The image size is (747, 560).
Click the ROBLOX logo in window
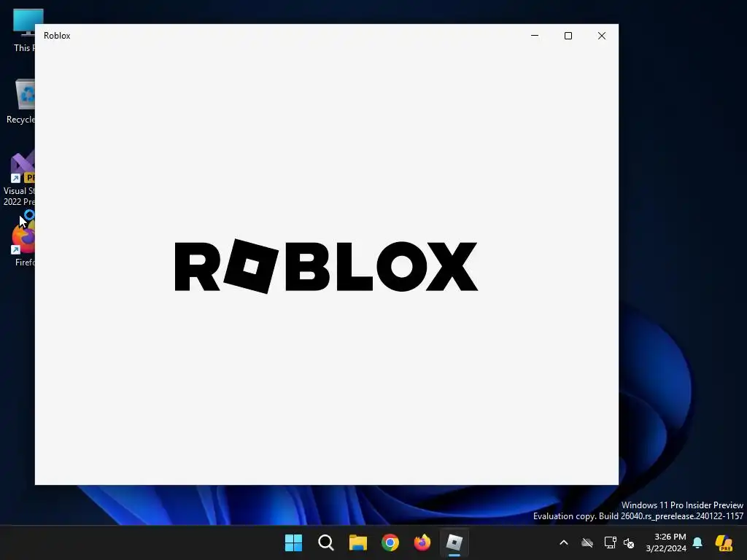326,266
